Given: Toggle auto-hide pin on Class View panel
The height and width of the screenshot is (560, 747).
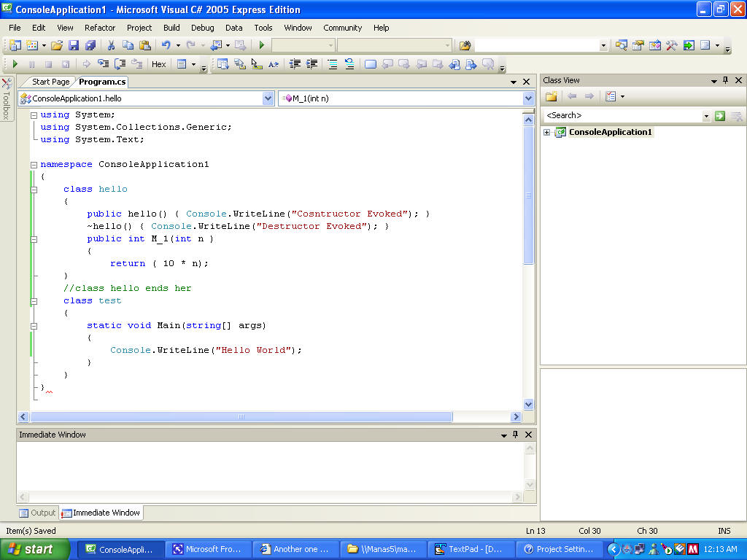Looking at the screenshot, I should pyautogui.click(x=725, y=80).
